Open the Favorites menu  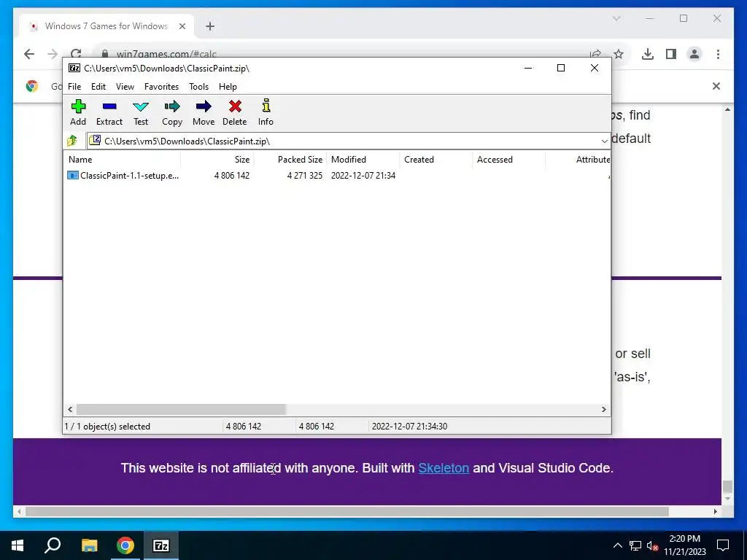(x=161, y=87)
